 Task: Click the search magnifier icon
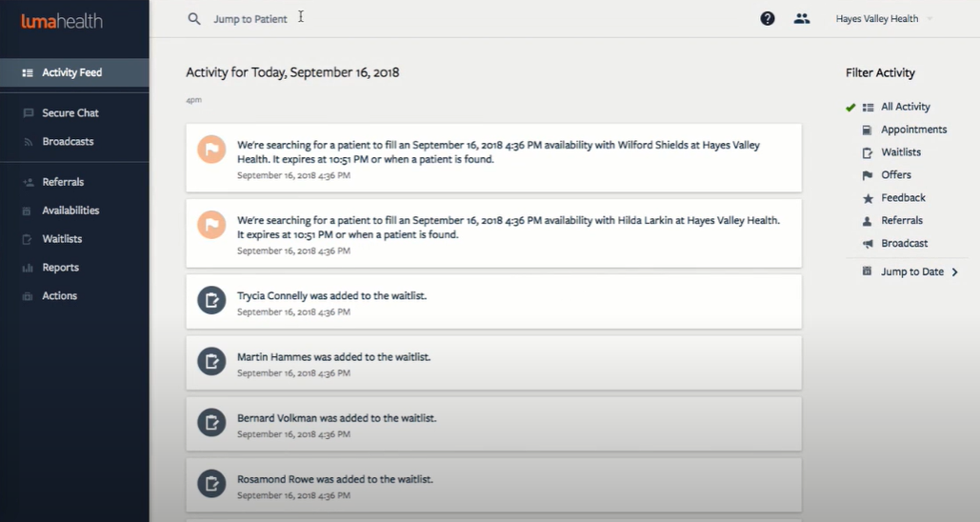[x=194, y=19]
